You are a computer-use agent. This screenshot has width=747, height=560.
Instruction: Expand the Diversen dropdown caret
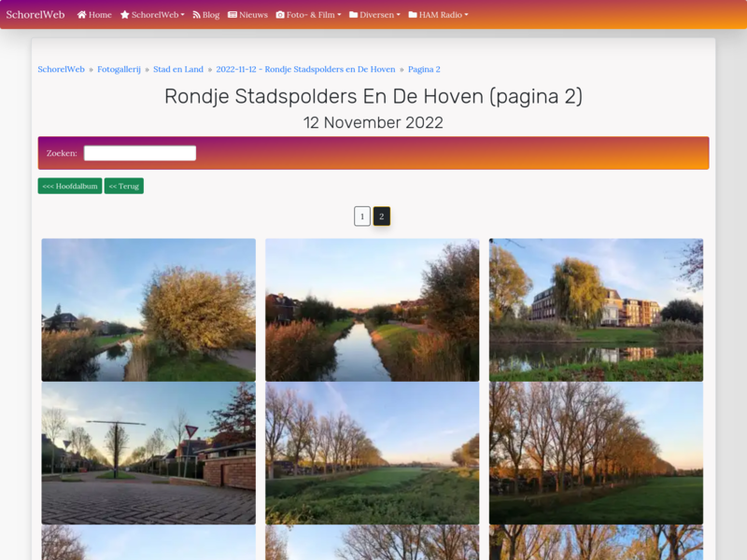click(x=399, y=15)
